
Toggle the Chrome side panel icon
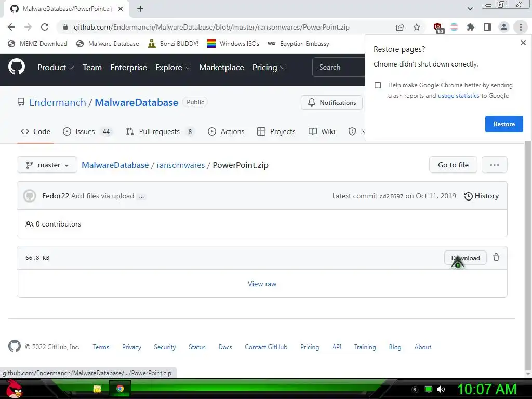(x=487, y=27)
